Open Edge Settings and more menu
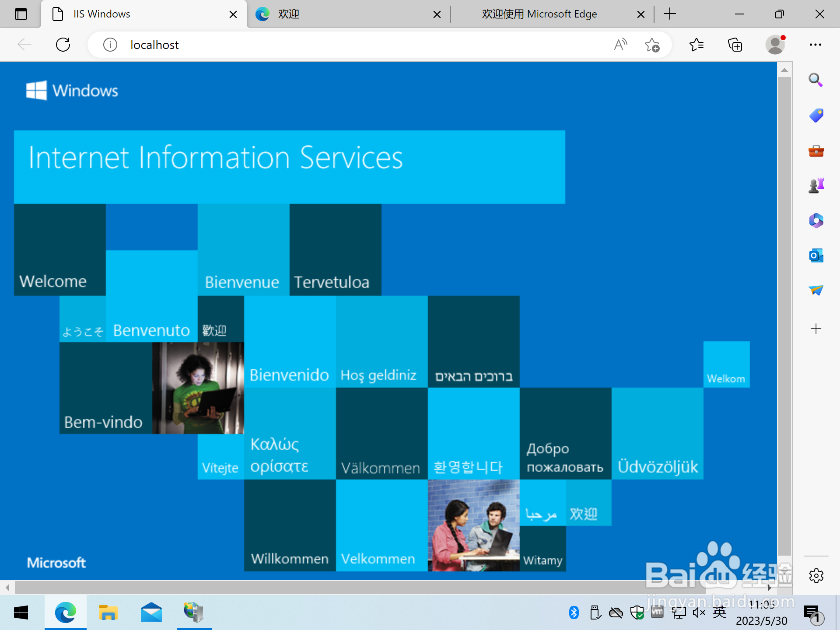The width and height of the screenshot is (840, 630). pyautogui.click(x=815, y=45)
